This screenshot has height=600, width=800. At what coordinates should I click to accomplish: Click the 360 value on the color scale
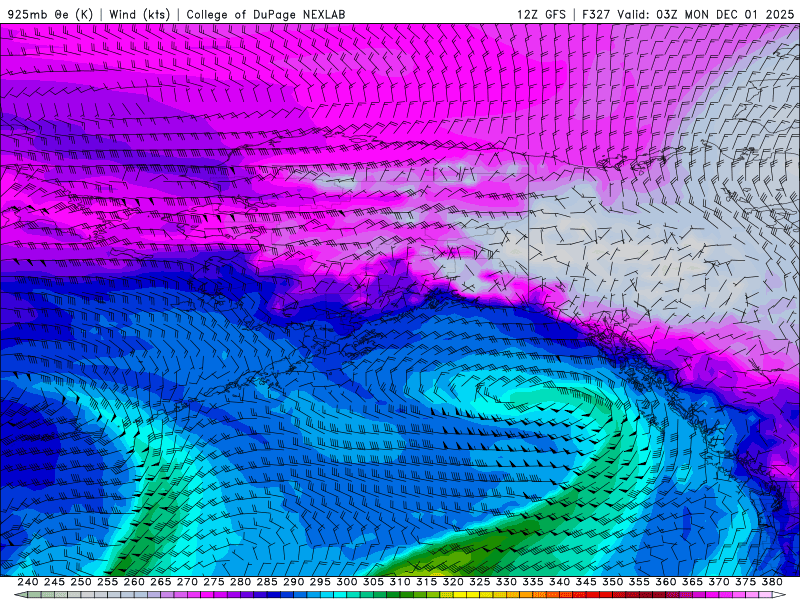click(665, 582)
